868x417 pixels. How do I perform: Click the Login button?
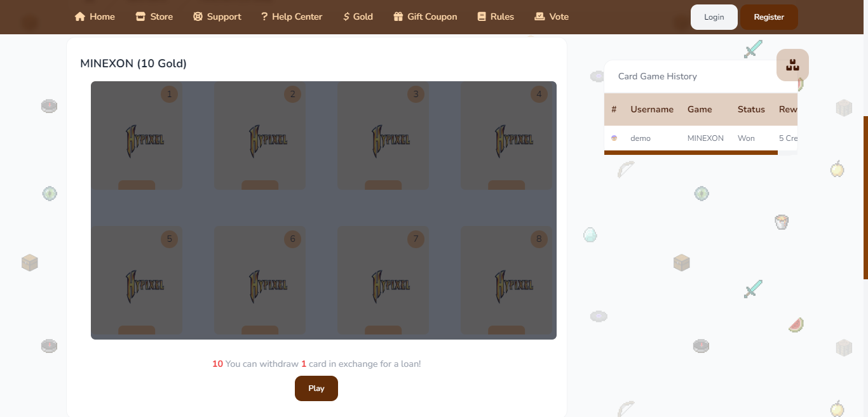714,17
